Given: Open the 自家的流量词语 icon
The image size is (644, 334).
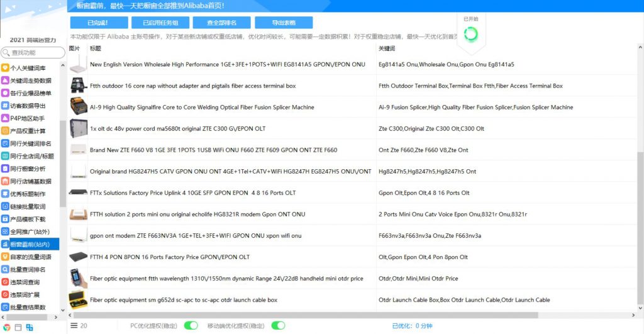Looking at the screenshot, I should tap(5, 257).
